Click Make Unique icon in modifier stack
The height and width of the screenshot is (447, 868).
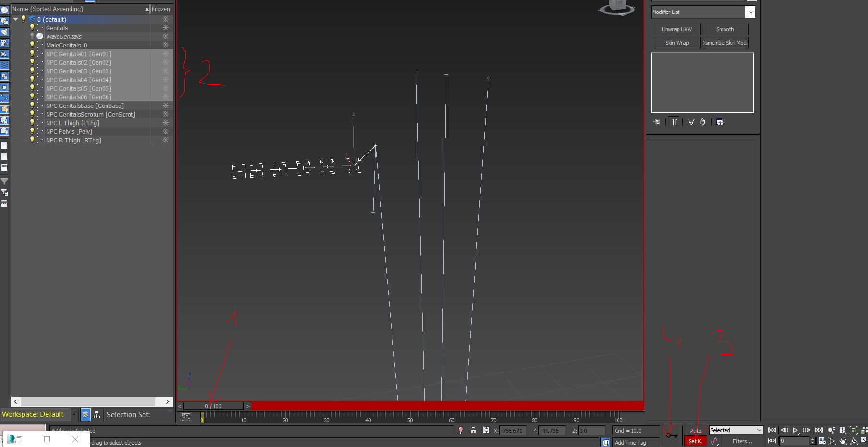tap(691, 122)
